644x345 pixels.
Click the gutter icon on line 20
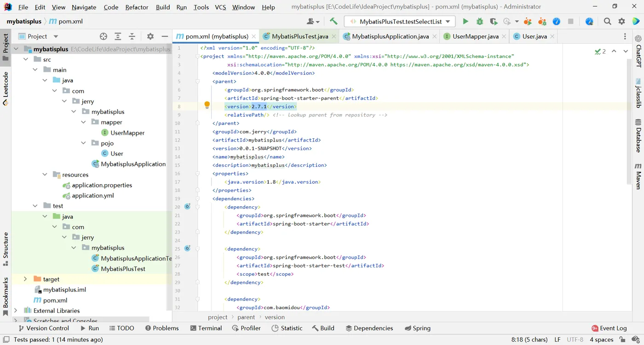187,207
